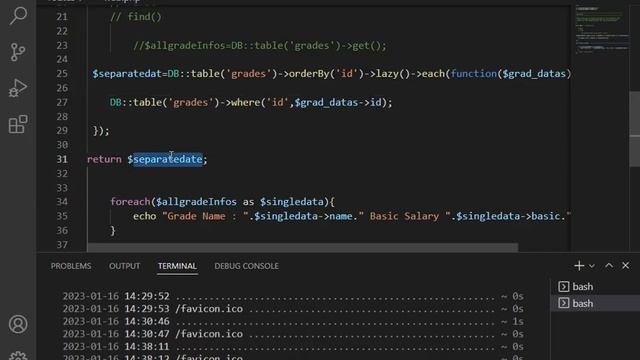Click the 'echo' statement on line 35
Viewport: 640px width, 360px height.
coord(144,216)
